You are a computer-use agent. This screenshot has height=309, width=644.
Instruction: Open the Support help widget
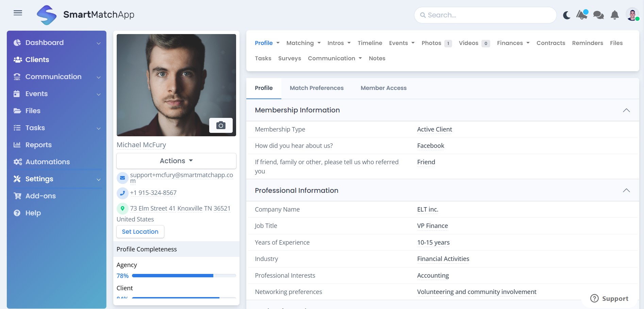click(609, 298)
